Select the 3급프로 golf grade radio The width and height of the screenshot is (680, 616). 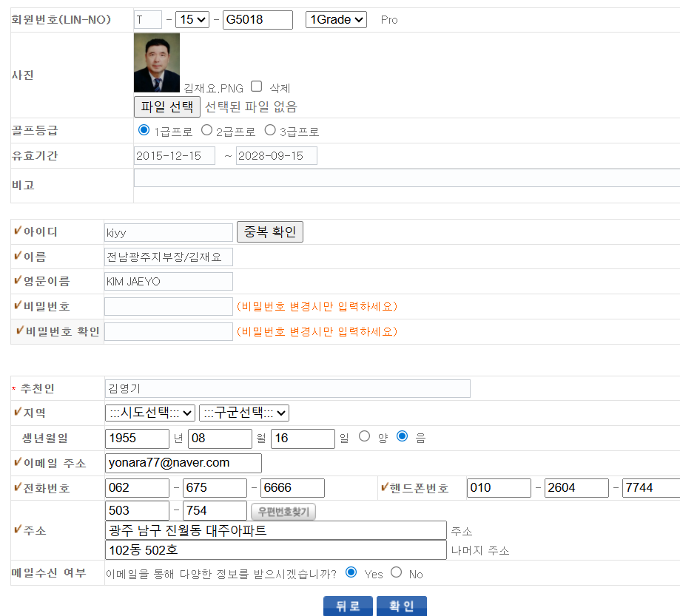pos(270,131)
